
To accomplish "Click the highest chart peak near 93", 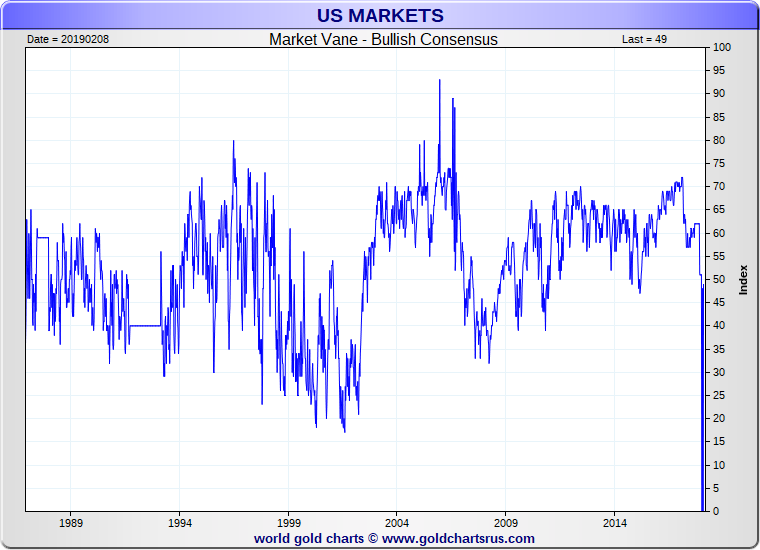I will click(x=440, y=81).
